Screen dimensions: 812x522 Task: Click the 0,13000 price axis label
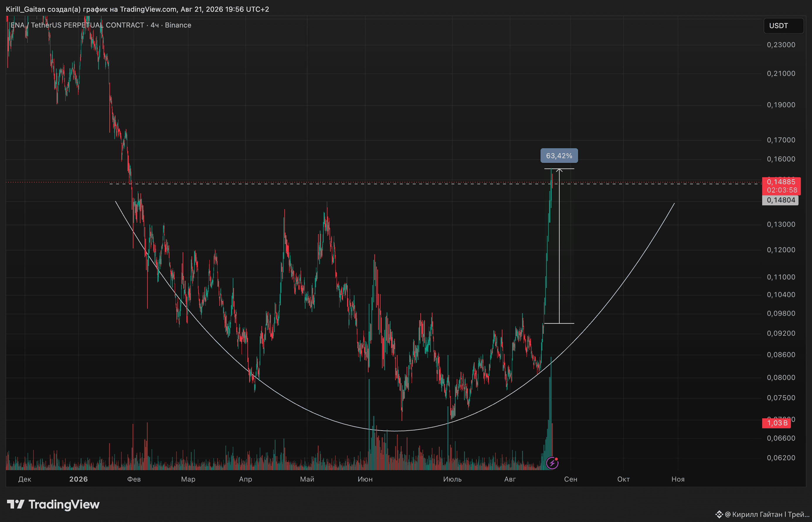781,224
